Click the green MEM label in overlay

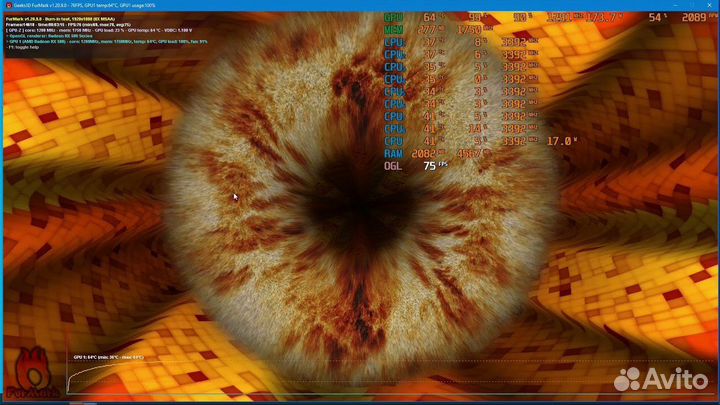(x=394, y=30)
